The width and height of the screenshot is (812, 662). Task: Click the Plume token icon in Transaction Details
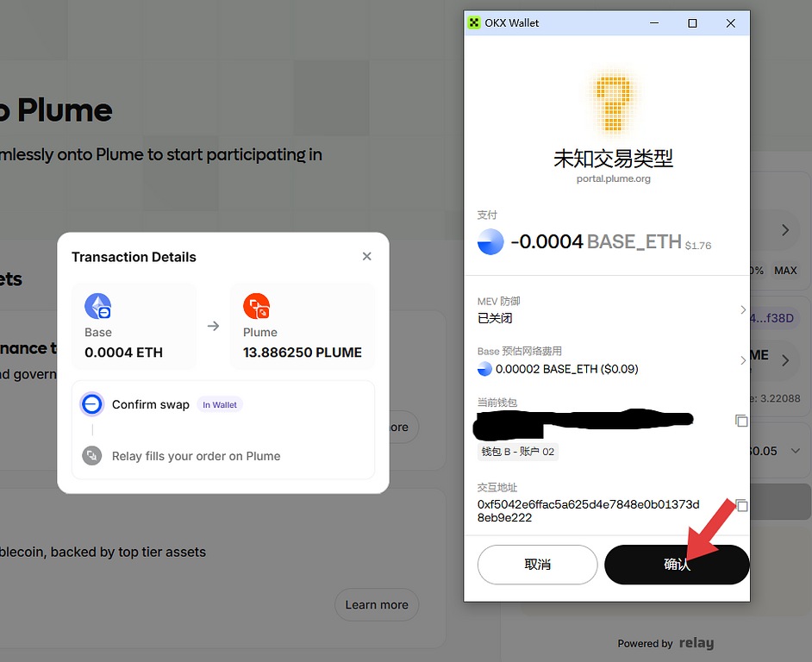[257, 306]
